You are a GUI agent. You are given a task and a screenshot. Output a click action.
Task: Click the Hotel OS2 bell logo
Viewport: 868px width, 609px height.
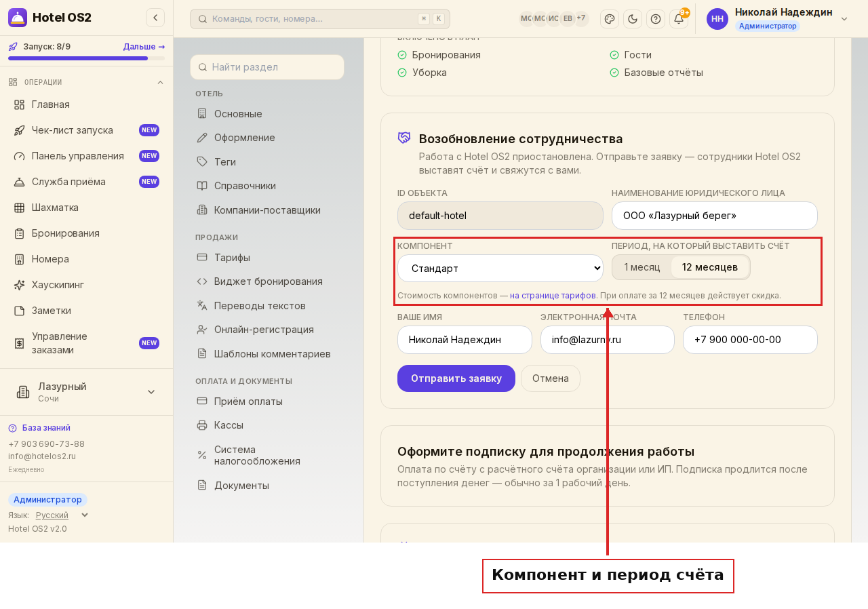[18, 18]
